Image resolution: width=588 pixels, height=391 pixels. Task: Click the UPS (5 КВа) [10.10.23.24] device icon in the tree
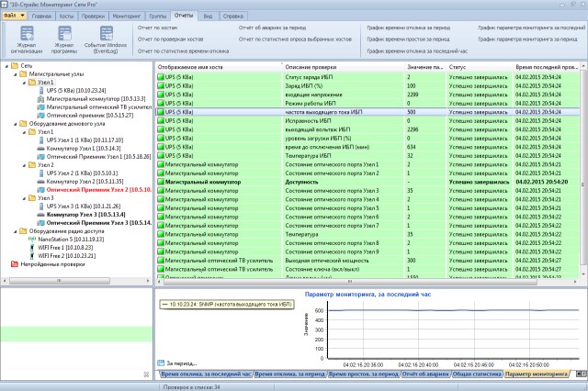tap(41, 90)
